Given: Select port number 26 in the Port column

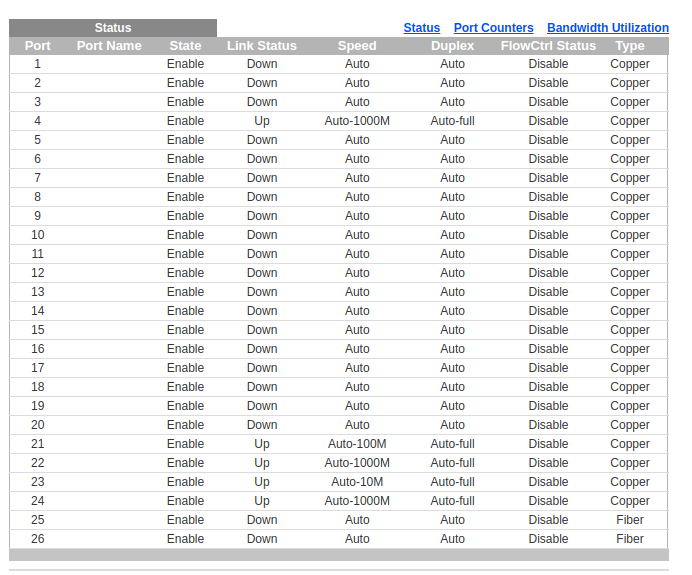Looking at the screenshot, I should coord(38,539).
